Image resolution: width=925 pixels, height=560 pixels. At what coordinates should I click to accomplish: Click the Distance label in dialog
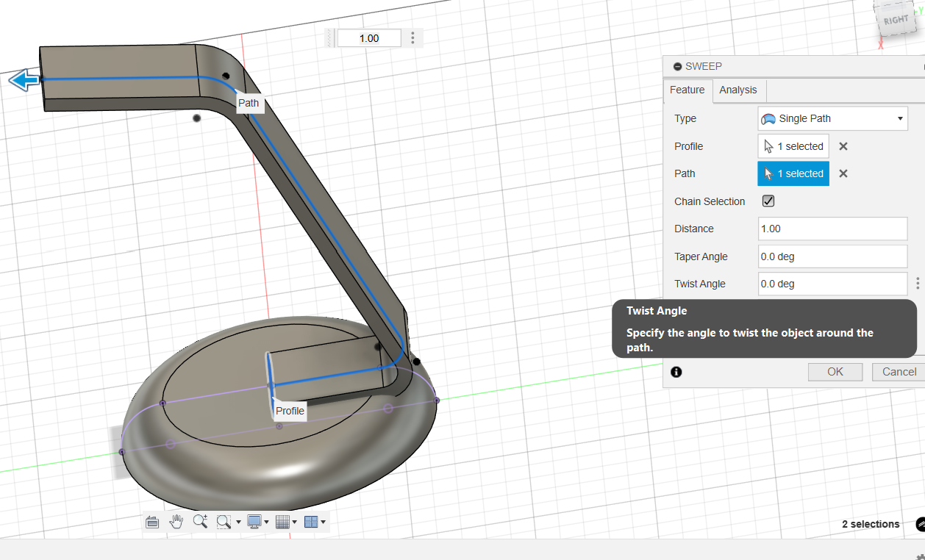tap(694, 229)
